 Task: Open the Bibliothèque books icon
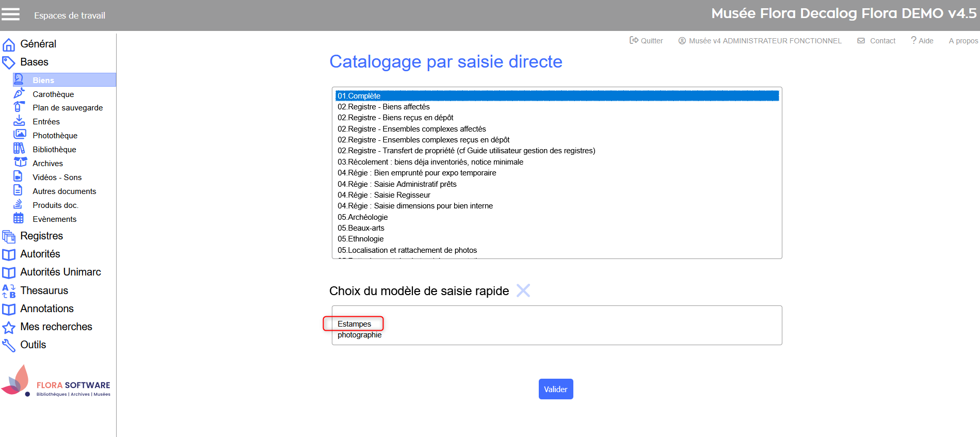click(19, 149)
